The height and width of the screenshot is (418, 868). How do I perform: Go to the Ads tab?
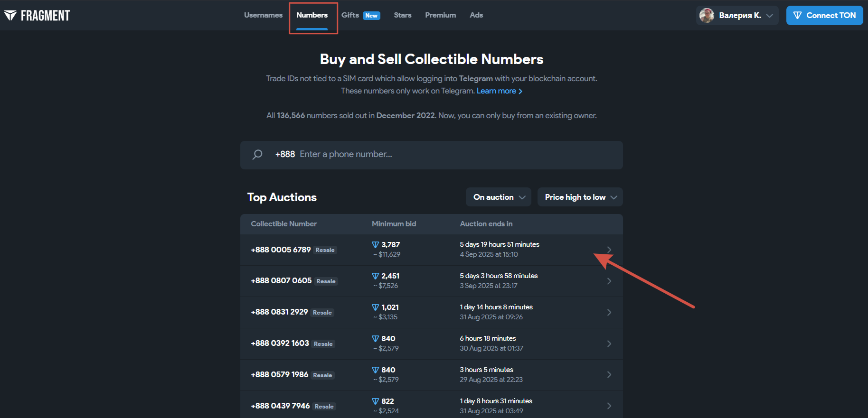[476, 15]
